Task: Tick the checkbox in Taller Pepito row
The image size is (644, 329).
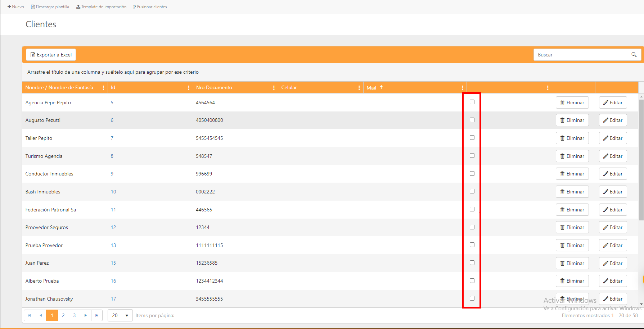Action: (x=472, y=138)
